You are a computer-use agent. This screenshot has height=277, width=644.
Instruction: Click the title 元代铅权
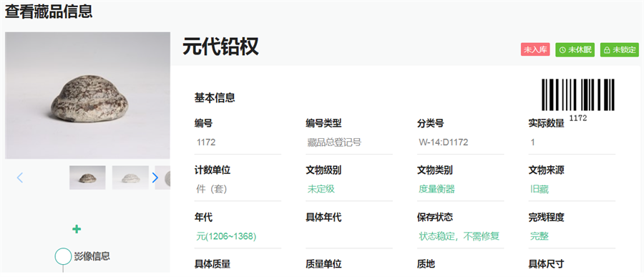[x=220, y=47]
